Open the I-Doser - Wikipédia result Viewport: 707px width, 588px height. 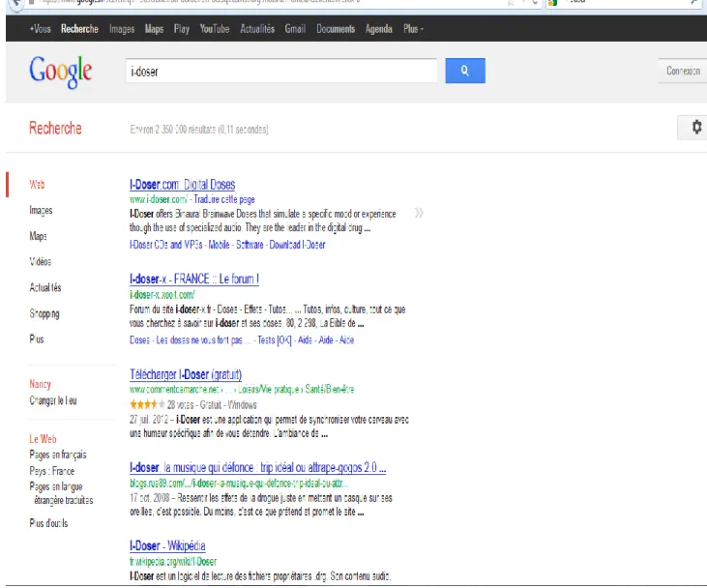(167, 545)
